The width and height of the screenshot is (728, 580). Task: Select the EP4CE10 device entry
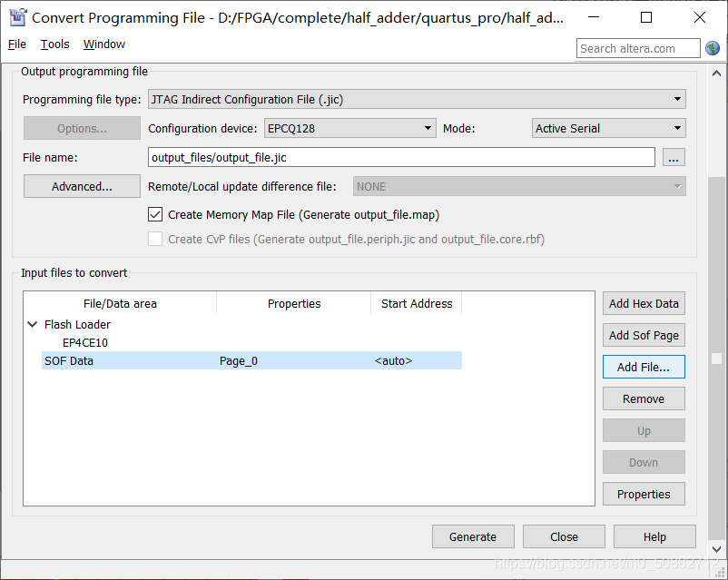click(x=85, y=343)
